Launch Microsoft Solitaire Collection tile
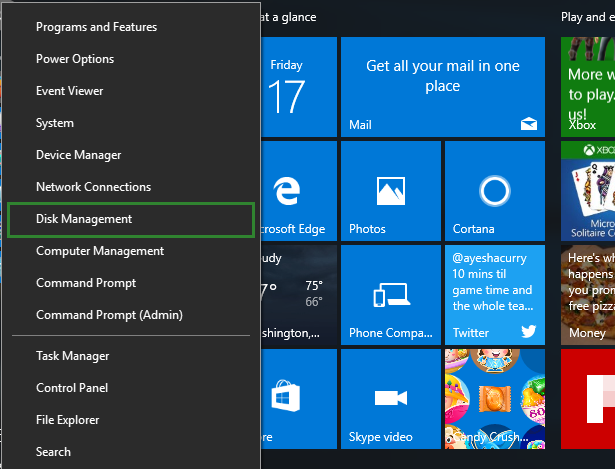This screenshot has height=469, width=615. coord(588,191)
